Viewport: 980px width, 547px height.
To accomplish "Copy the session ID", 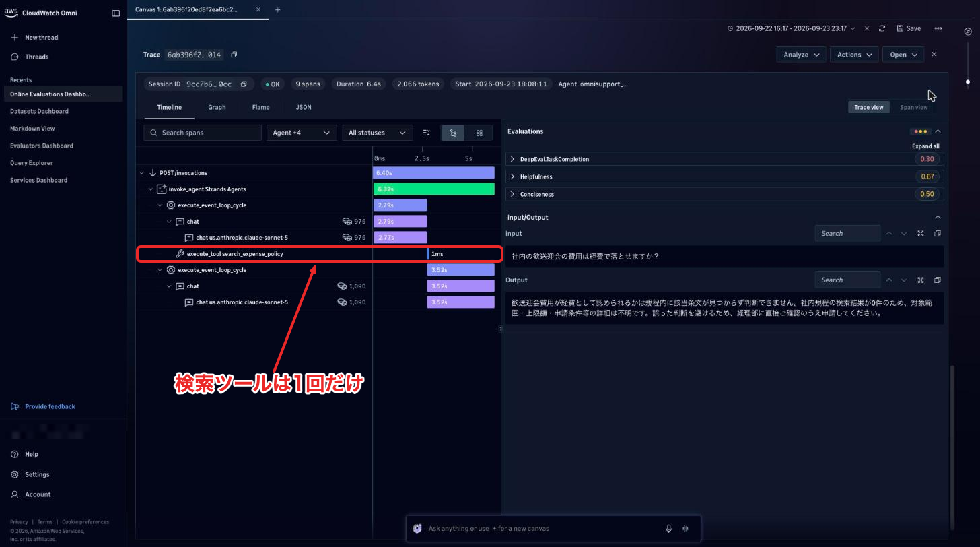I will [244, 84].
